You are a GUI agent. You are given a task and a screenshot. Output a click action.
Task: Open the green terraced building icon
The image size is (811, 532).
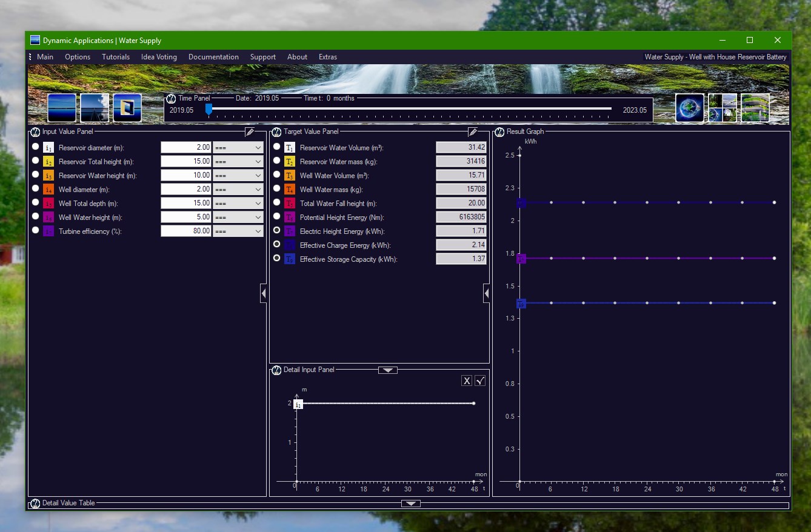[x=755, y=108]
